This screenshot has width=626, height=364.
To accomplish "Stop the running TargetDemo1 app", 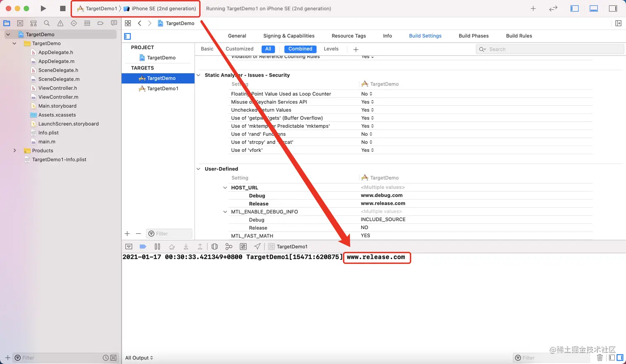I will click(x=63, y=8).
